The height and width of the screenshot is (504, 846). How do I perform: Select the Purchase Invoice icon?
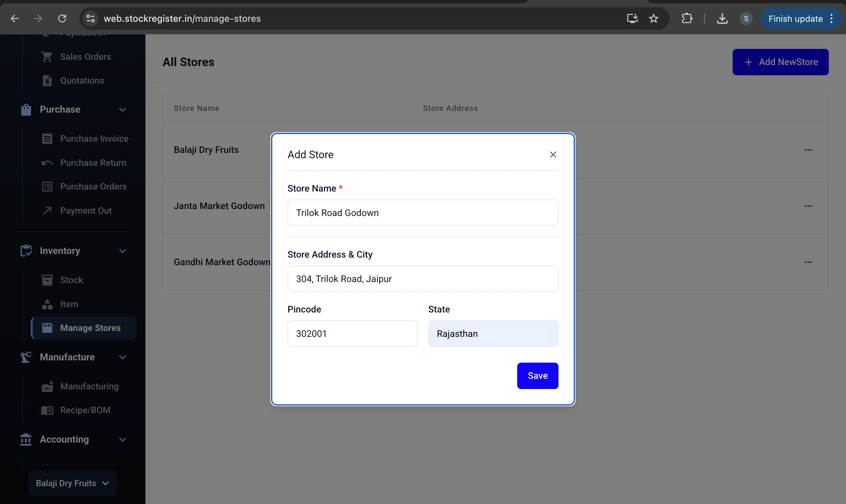click(x=47, y=139)
